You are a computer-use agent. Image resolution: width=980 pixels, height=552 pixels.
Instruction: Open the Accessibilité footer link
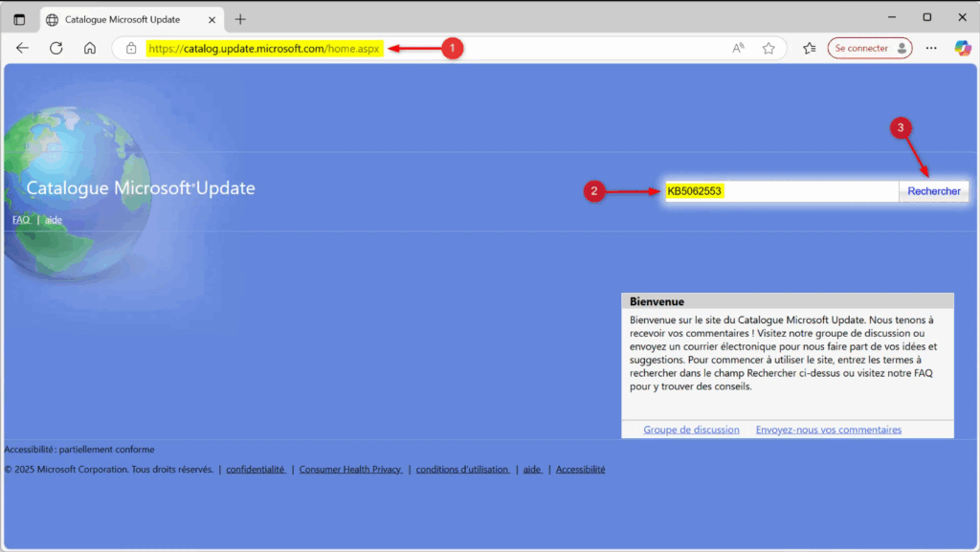[x=581, y=469]
